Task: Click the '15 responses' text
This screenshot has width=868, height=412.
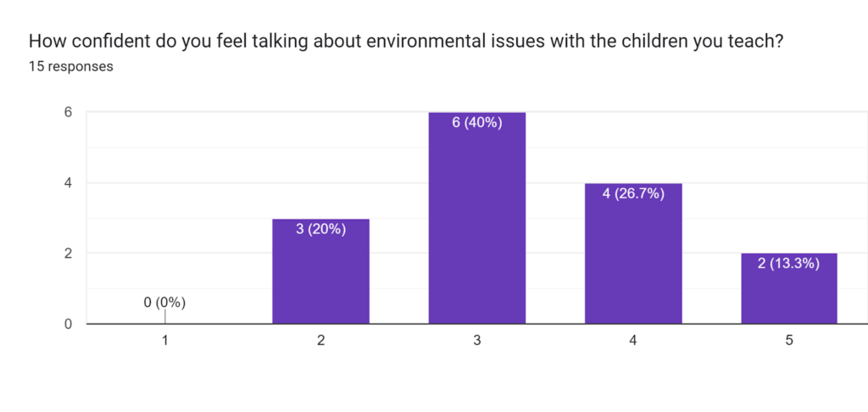Action: click(71, 65)
